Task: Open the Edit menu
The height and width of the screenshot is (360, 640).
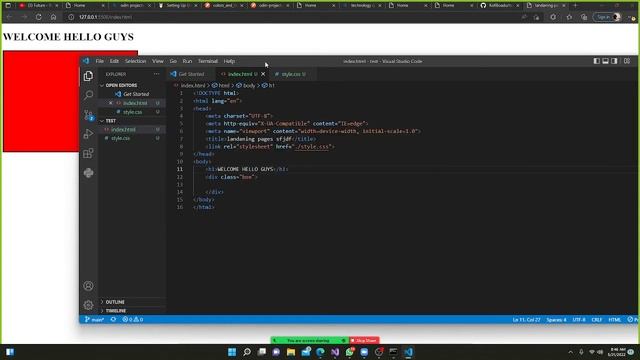Action: tap(114, 61)
